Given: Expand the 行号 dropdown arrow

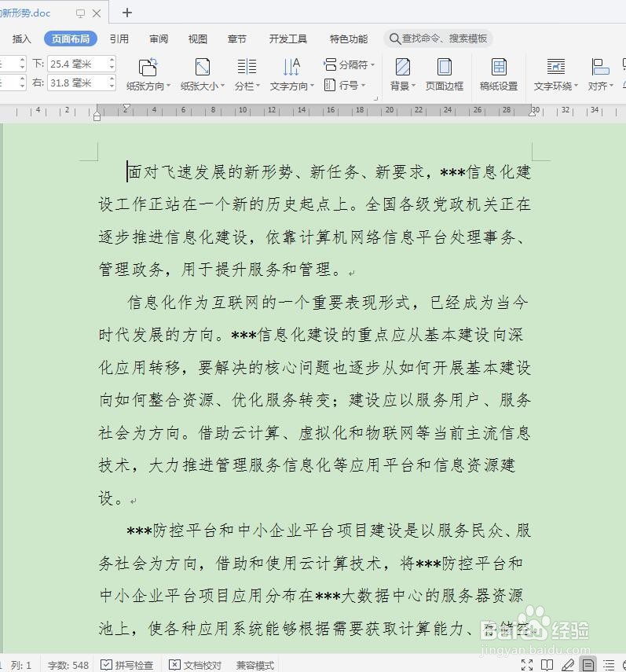Looking at the screenshot, I should click(363, 85).
